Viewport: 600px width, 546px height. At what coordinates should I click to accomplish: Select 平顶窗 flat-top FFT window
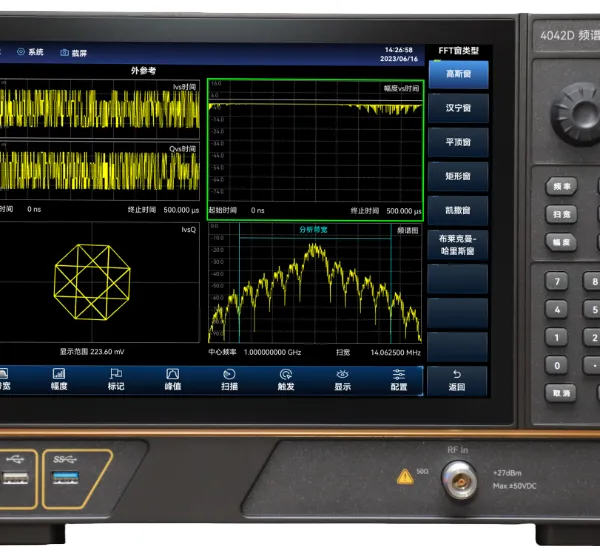click(458, 142)
